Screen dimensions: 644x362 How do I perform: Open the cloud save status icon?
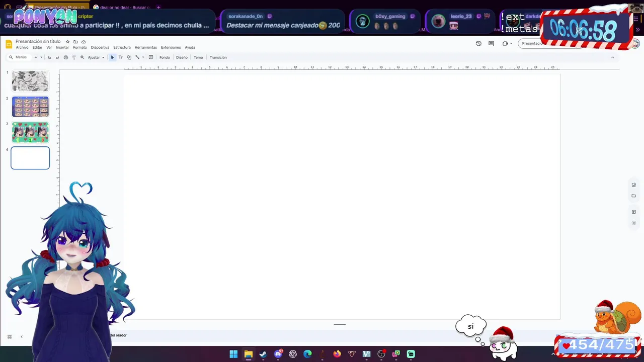(84, 42)
